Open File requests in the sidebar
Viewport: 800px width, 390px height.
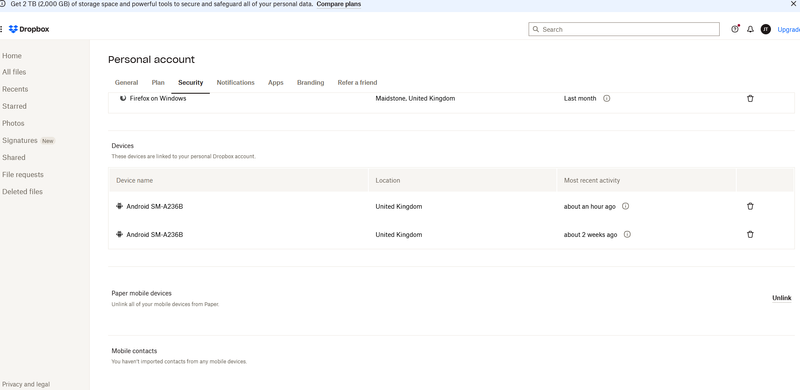pos(22,175)
